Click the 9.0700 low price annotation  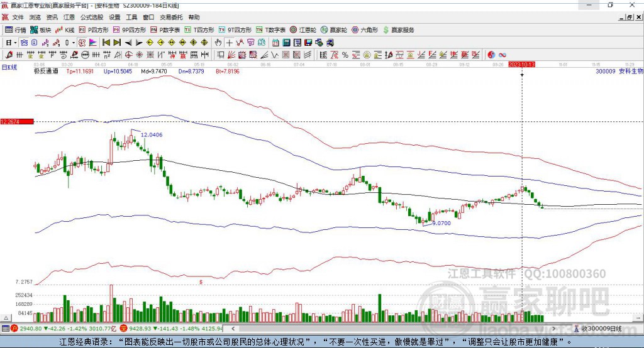click(x=441, y=223)
